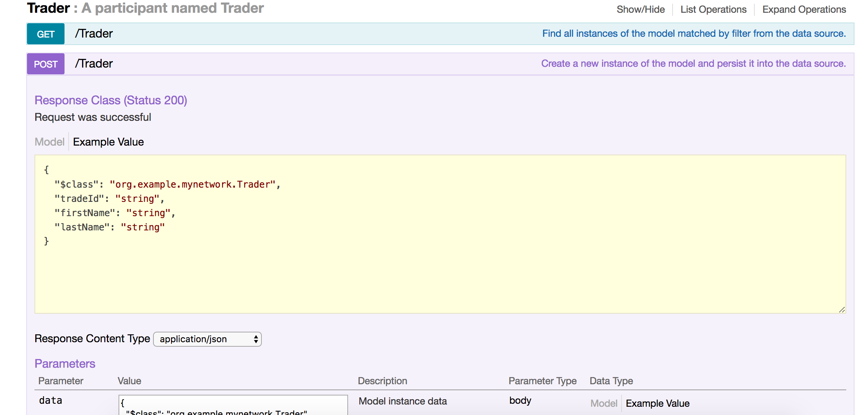Click the 'Value' column header

tap(129, 381)
